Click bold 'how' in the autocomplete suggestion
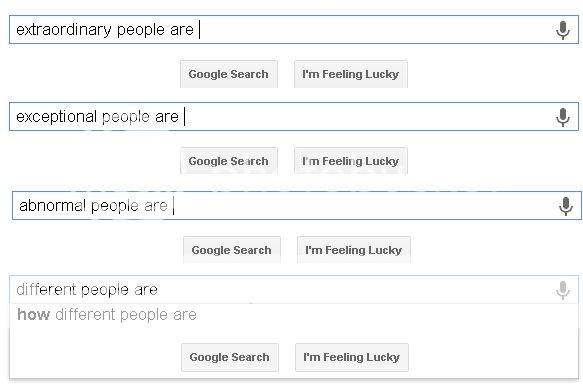 tap(33, 314)
